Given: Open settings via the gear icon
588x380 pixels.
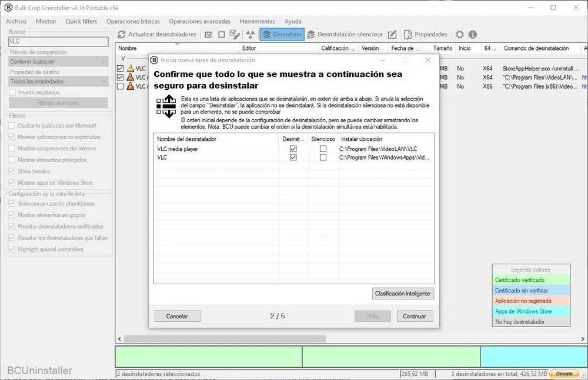Looking at the screenshot, I should 460,35.
